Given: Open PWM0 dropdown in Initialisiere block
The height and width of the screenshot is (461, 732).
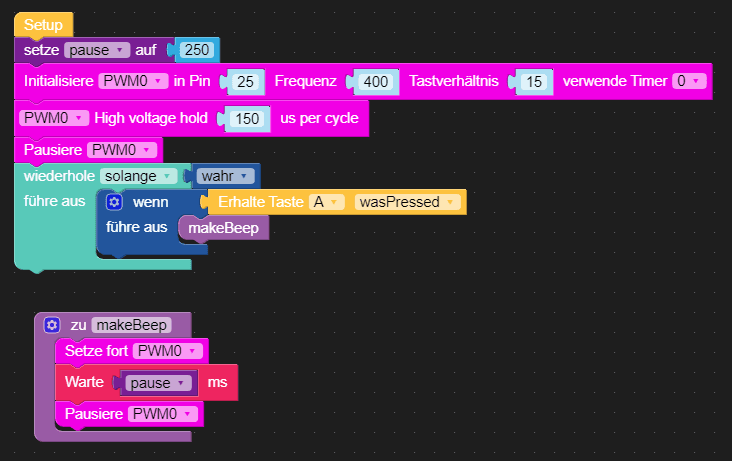Looking at the screenshot, I should click(132, 81).
